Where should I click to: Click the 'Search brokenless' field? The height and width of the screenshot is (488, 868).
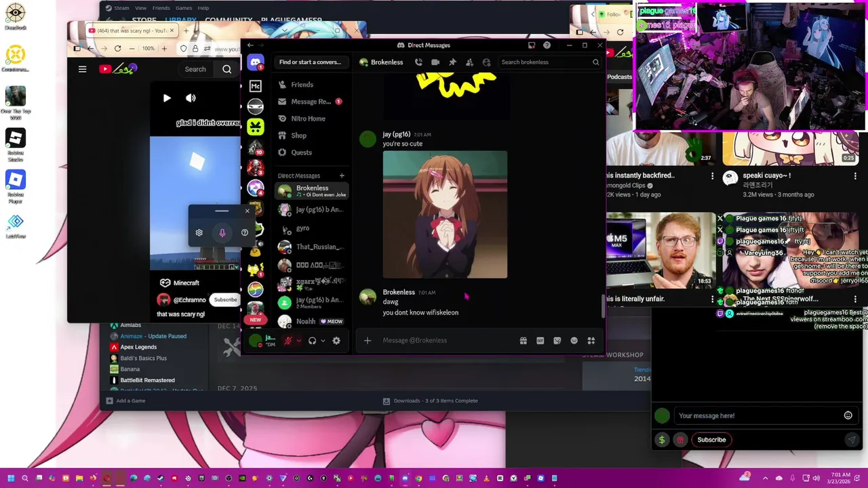[550, 62]
